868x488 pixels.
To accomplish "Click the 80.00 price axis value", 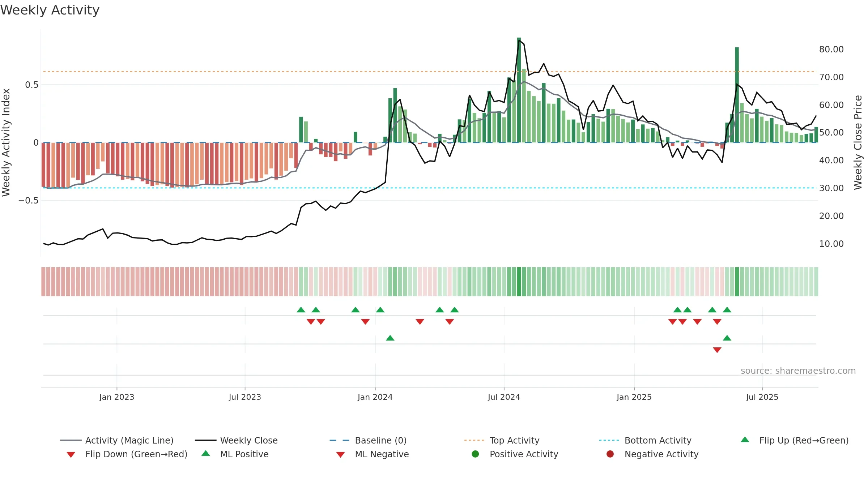I will [x=831, y=49].
